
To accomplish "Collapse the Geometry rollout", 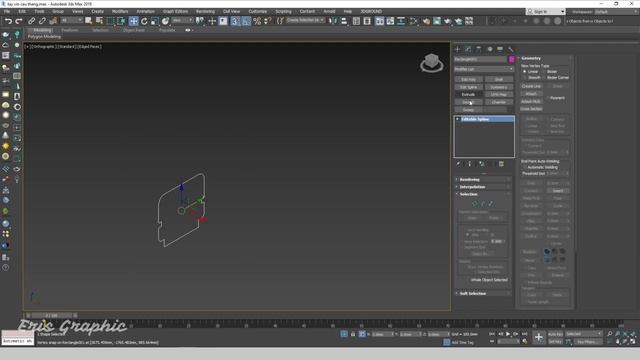I will 545,58.
